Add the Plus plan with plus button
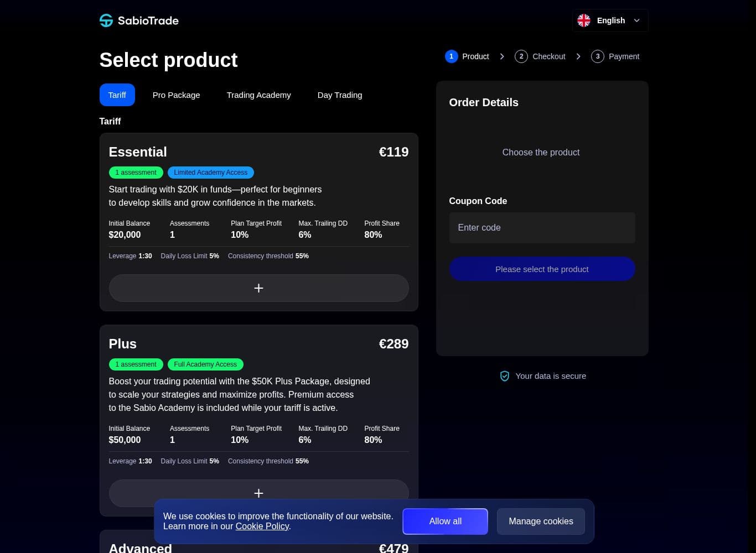Image resolution: width=756 pixels, height=553 pixels. (x=258, y=493)
